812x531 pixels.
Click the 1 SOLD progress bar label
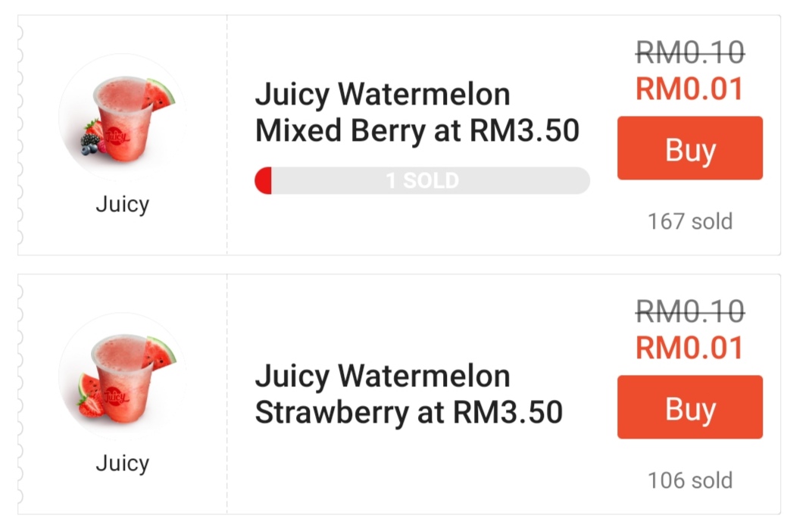(x=422, y=181)
